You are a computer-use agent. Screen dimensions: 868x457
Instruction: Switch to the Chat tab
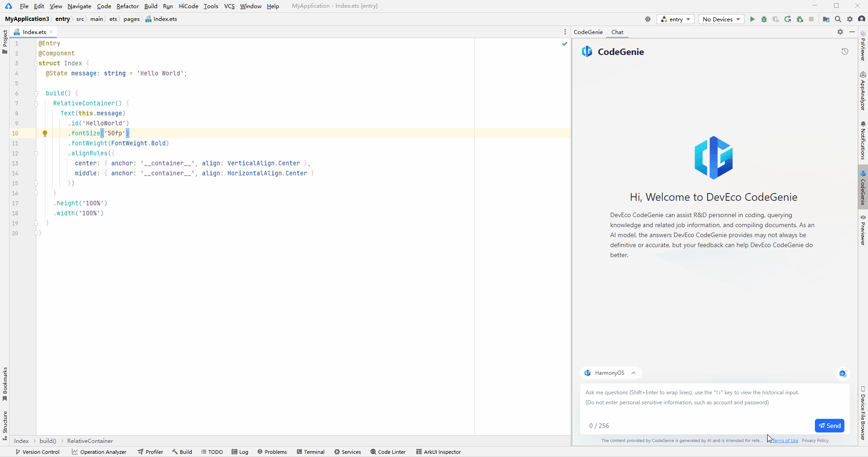coord(617,32)
